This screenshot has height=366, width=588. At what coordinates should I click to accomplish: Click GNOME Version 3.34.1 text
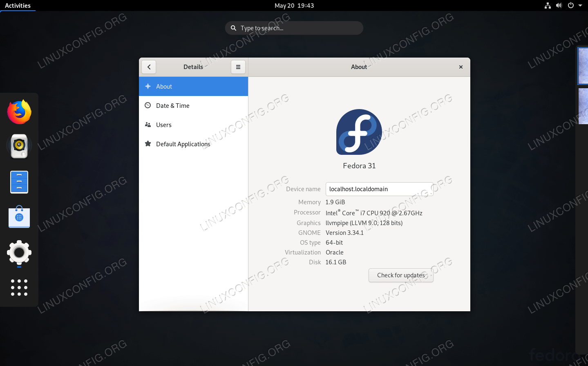344,233
